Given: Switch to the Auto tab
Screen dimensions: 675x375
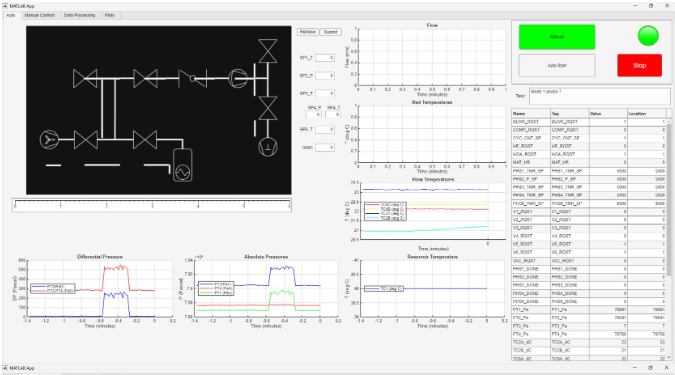Looking at the screenshot, I should pyautogui.click(x=10, y=15).
